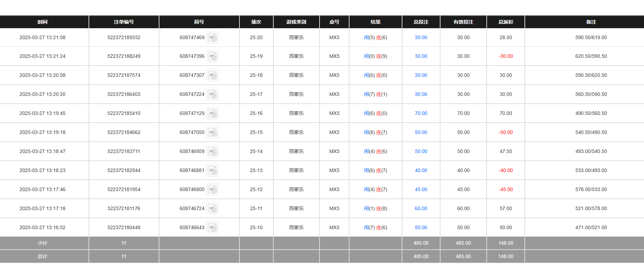
Task: Click the 40.00 total bet amount
Action: (x=421, y=171)
